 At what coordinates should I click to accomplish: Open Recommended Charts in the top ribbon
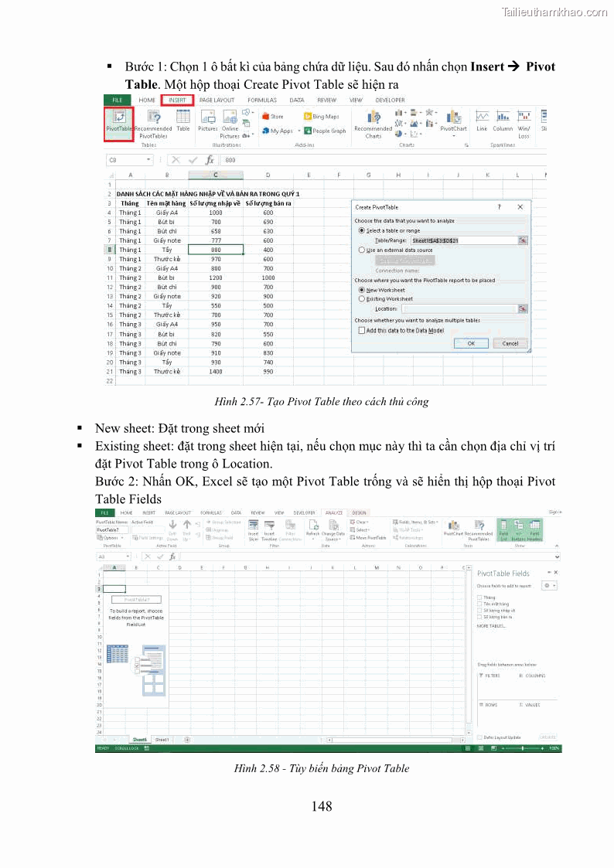pyautogui.click(x=374, y=122)
